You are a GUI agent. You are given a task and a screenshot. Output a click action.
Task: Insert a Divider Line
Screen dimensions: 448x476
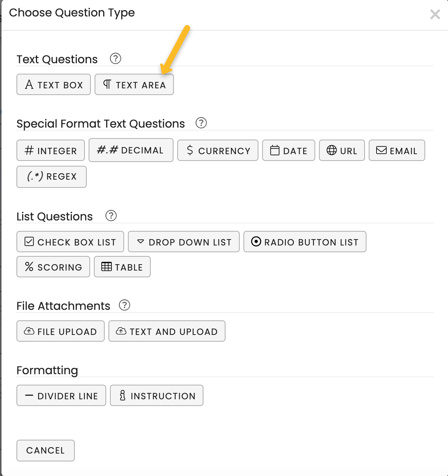(61, 395)
